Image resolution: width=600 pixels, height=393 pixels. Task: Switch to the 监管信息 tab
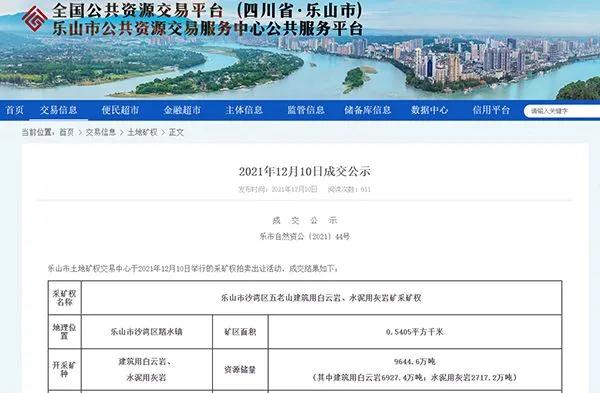(x=306, y=110)
